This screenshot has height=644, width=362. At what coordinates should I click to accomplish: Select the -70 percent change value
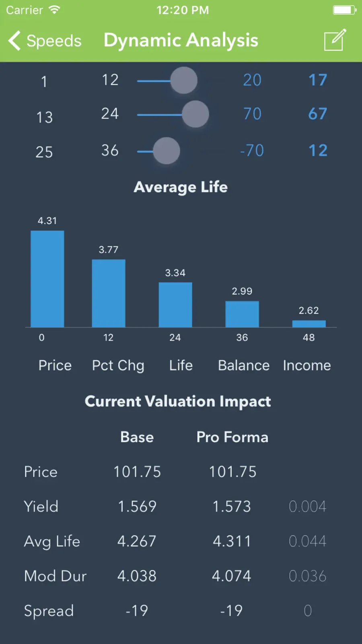[252, 151]
